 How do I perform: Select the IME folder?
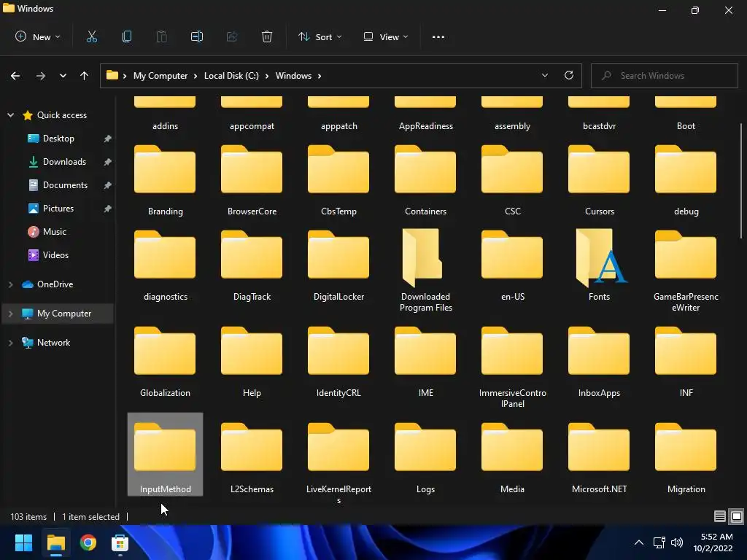tap(425, 362)
